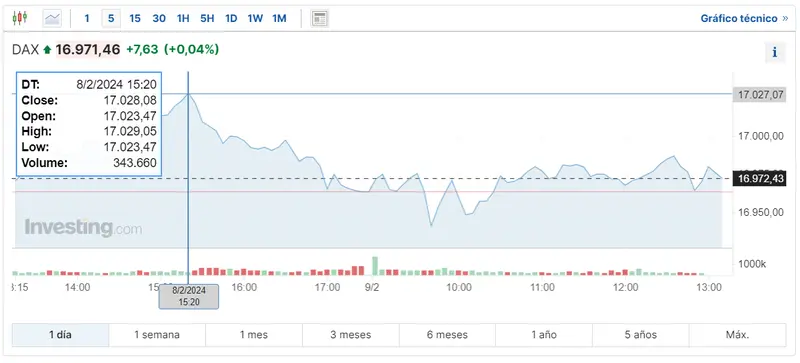Open the news table icon in toolbar
The image size is (800, 363).
pyautogui.click(x=319, y=19)
